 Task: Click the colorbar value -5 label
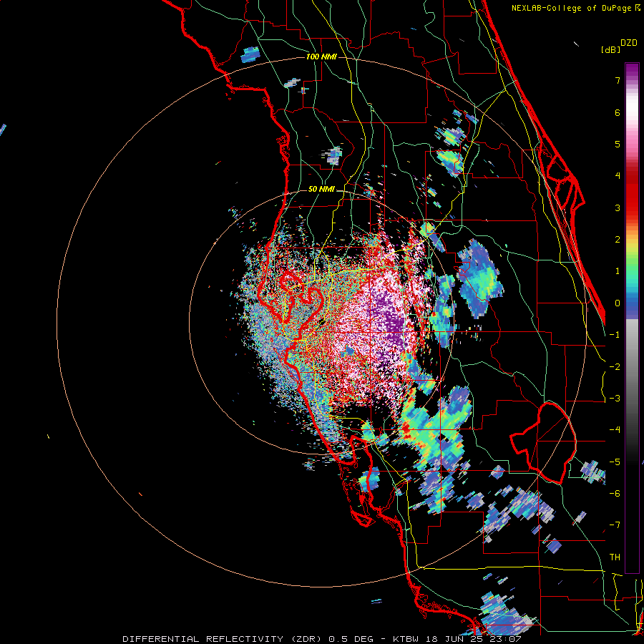tap(615, 462)
